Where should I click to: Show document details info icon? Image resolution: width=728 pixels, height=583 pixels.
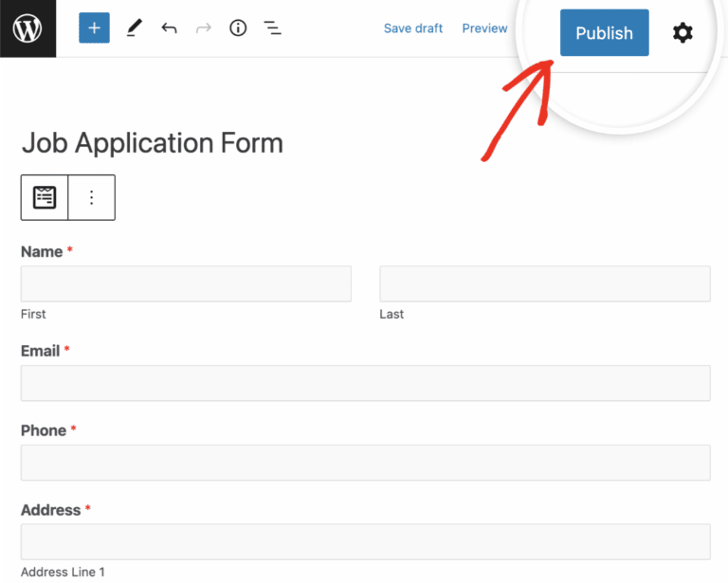click(x=238, y=28)
